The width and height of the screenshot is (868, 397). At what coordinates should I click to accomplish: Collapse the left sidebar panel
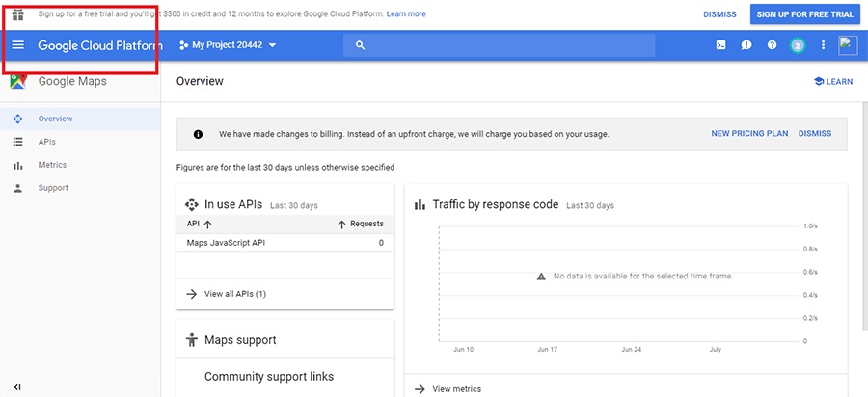coord(17,387)
